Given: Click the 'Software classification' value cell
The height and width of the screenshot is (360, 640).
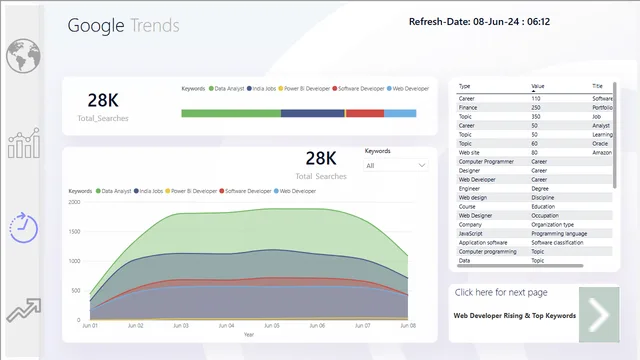Looking at the screenshot, I should pyautogui.click(x=557, y=242).
